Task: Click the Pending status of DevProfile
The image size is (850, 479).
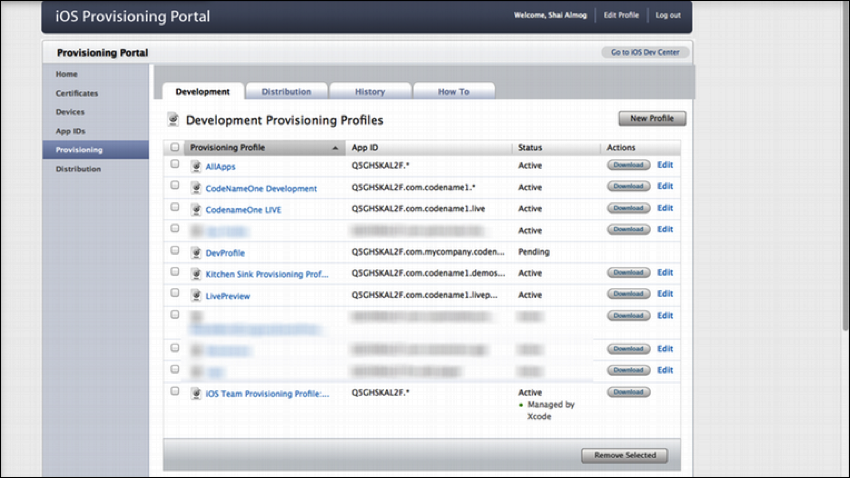Action: coord(533,252)
